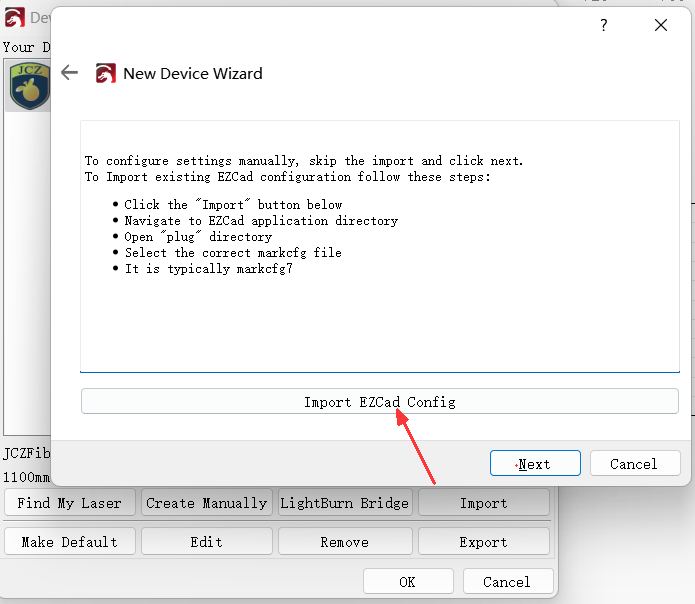
Task: Click Find My Laser in Devices window
Action: [x=70, y=503]
